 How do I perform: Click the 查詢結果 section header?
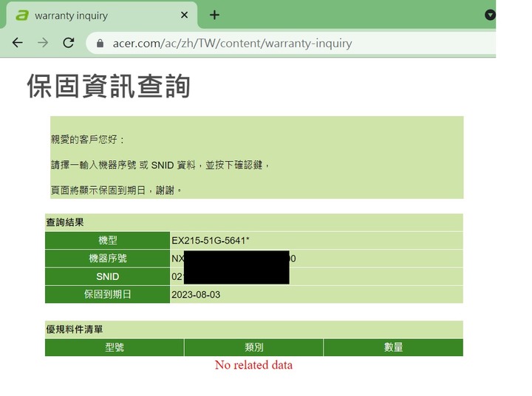click(x=65, y=222)
